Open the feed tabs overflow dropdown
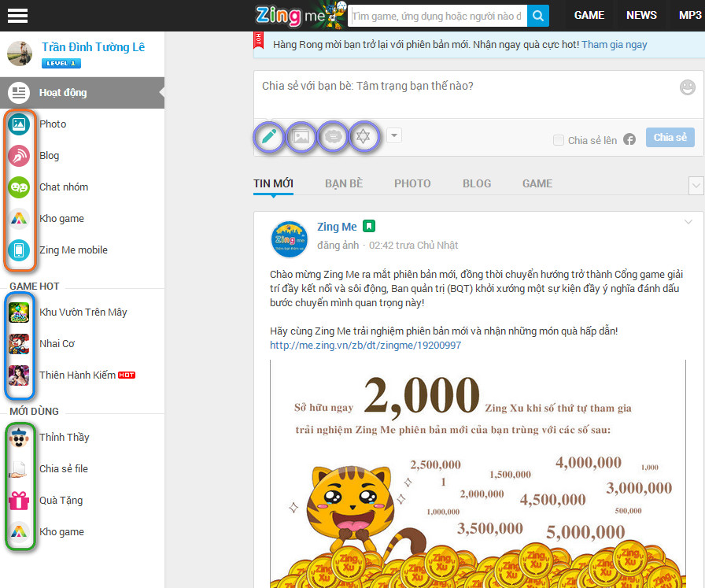The image size is (705, 588). [696, 185]
